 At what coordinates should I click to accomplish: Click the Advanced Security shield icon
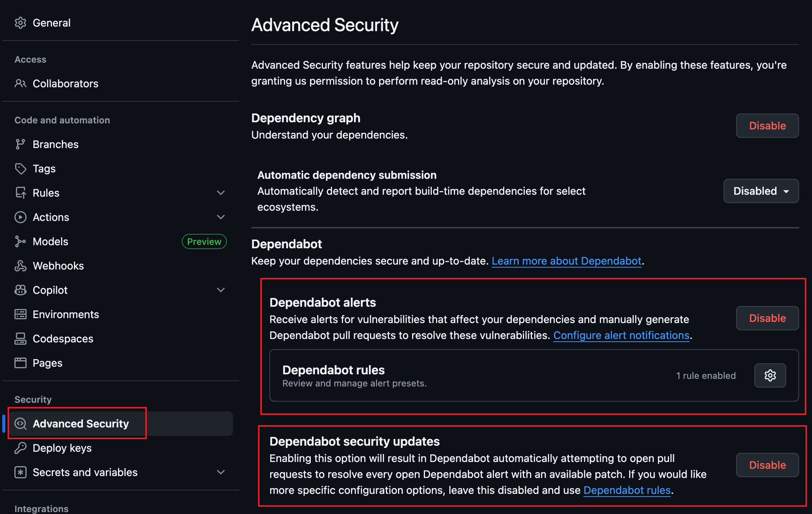click(20, 423)
